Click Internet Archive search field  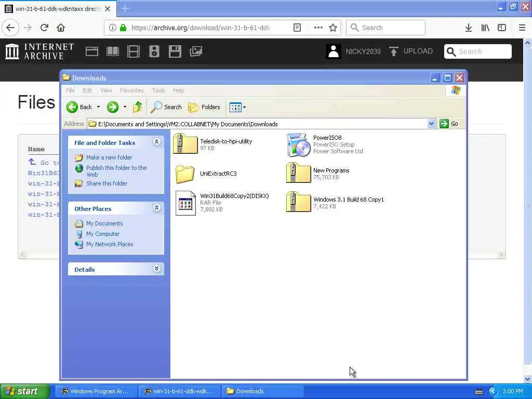[x=478, y=51]
